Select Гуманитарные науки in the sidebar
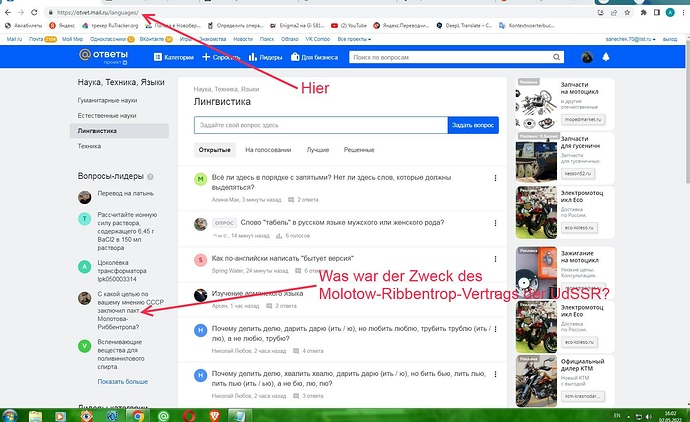Image resolution: width=690 pixels, height=422 pixels. point(107,100)
